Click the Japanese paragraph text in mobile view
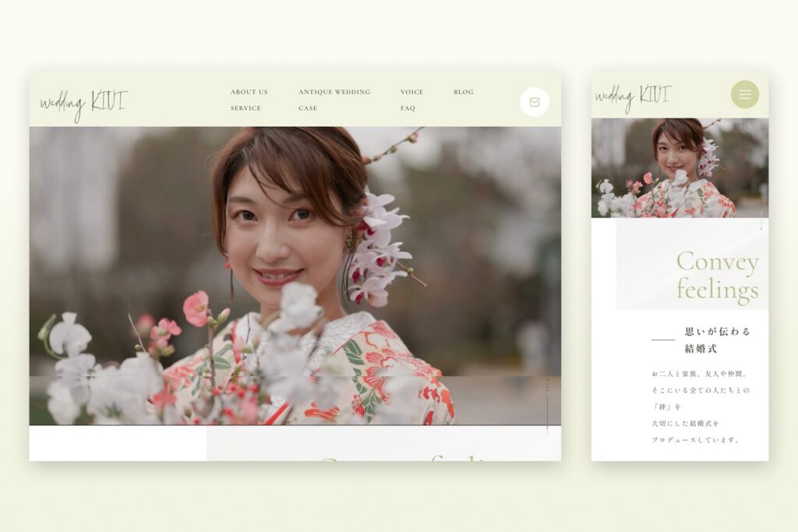The width and height of the screenshot is (798, 532). (x=700, y=407)
